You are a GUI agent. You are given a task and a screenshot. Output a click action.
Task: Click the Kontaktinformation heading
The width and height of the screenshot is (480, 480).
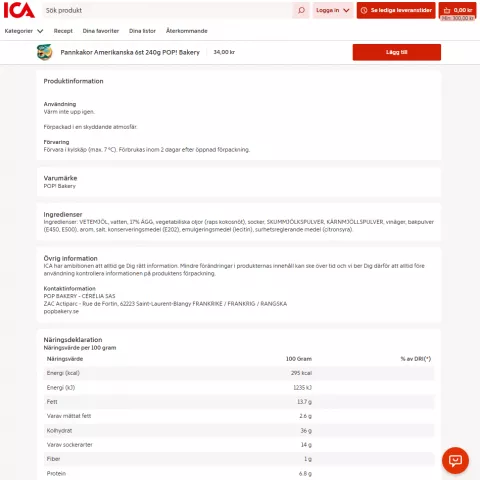[x=69, y=289]
